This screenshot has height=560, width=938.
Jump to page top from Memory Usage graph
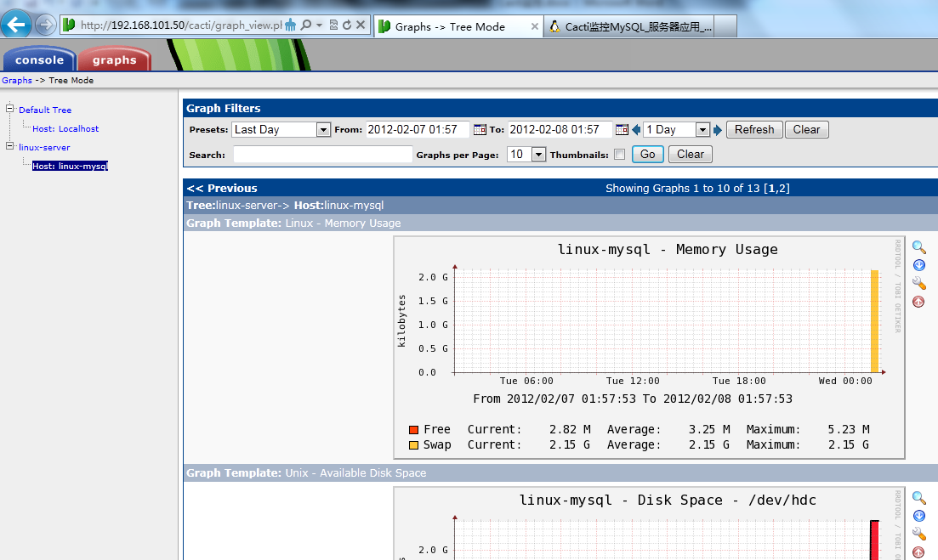click(x=918, y=302)
